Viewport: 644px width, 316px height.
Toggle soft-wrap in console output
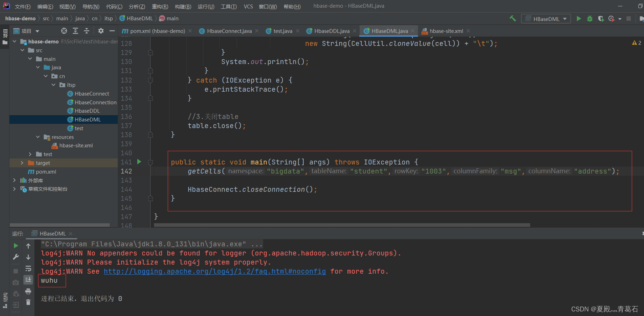[28, 268]
